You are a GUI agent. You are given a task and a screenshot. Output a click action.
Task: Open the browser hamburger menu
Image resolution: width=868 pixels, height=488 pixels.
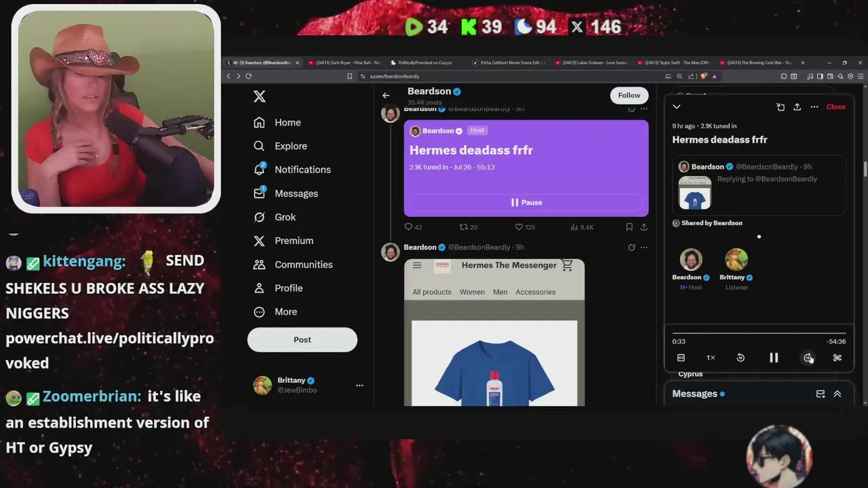[860, 77]
